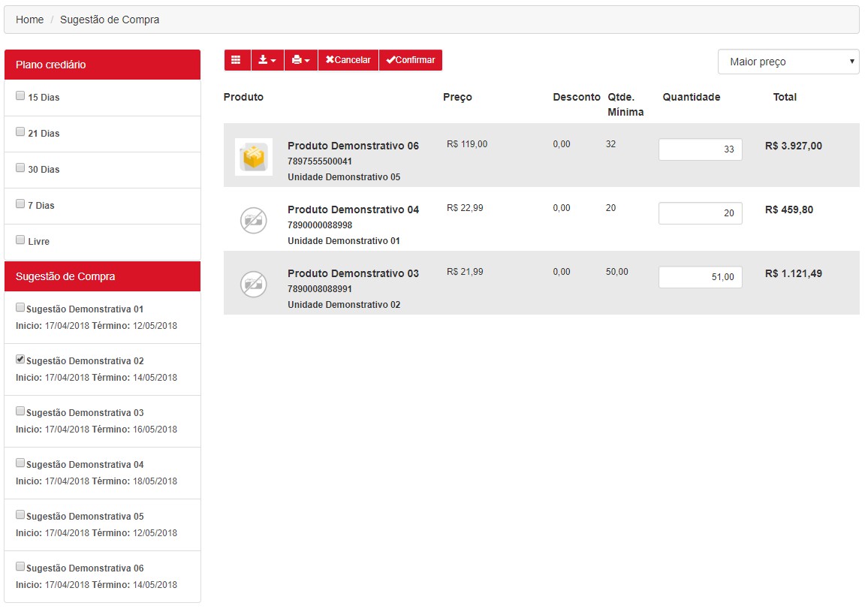868x609 pixels.
Task: Check Sugestão Demonstrativa 06 checkbox
Action: (20, 566)
